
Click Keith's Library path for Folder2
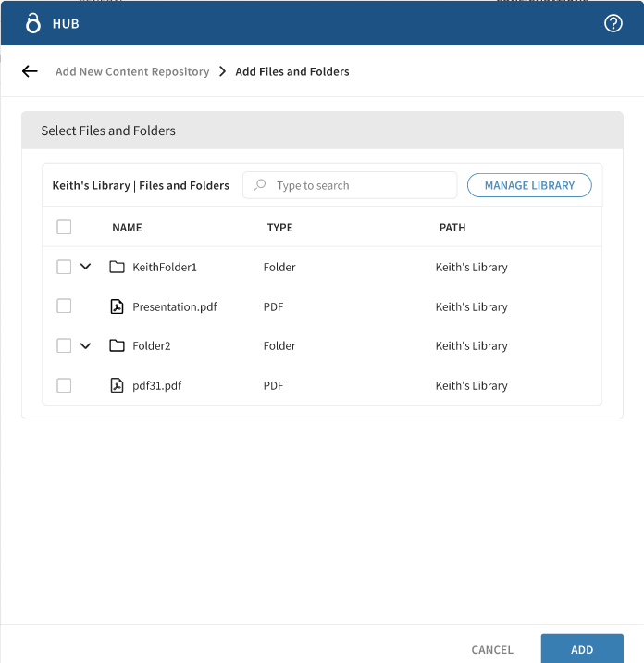pyautogui.click(x=471, y=346)
